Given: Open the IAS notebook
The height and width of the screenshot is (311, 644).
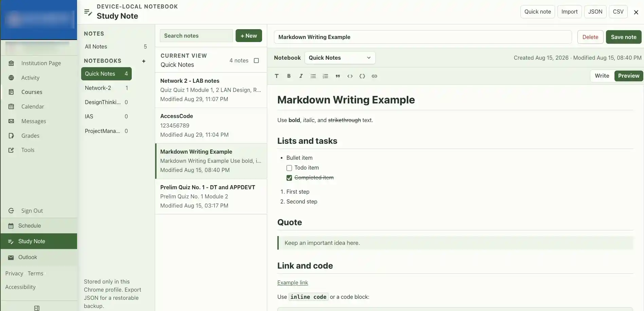Looking at the screenshot, I should click(106, 116).
